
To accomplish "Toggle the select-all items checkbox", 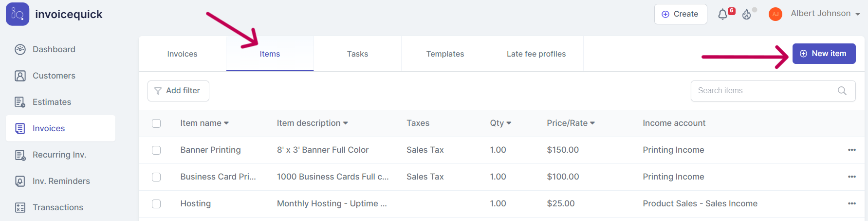I will pos(156,123).
